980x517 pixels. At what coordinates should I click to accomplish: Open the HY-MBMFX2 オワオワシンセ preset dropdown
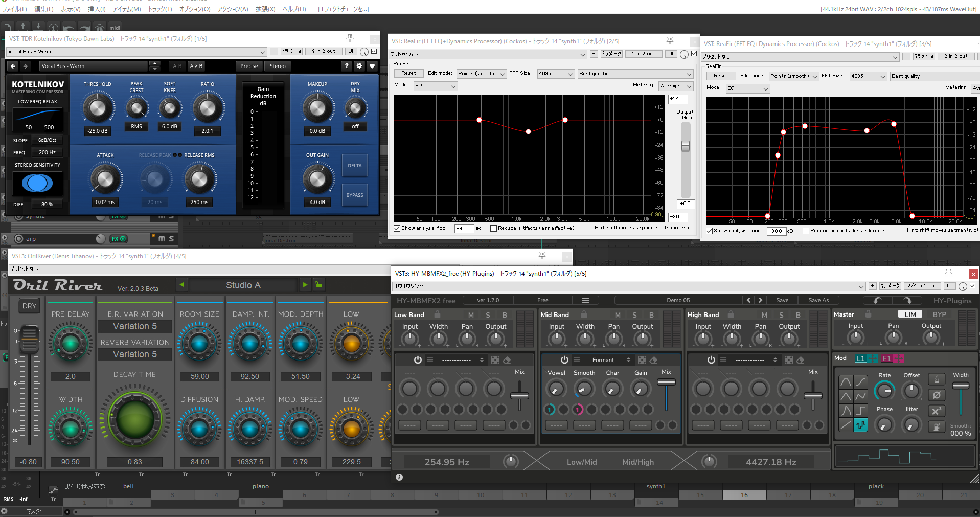click(629, 286)
